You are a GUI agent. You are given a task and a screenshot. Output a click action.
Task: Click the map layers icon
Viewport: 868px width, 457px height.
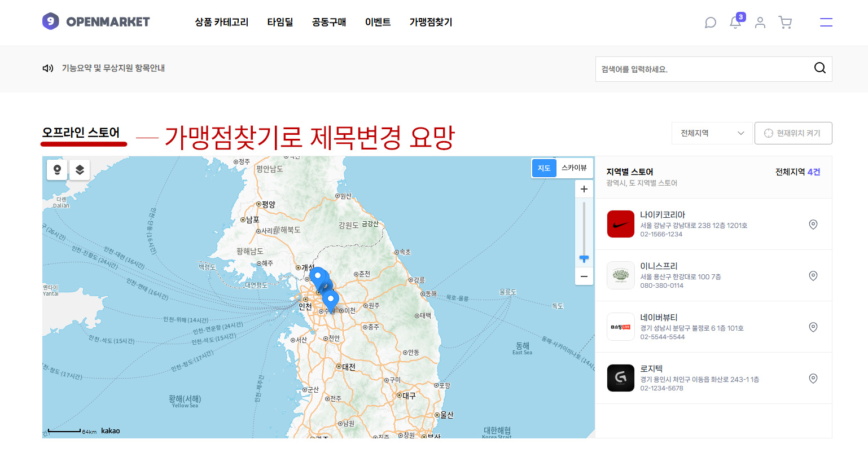click(80, 170)
